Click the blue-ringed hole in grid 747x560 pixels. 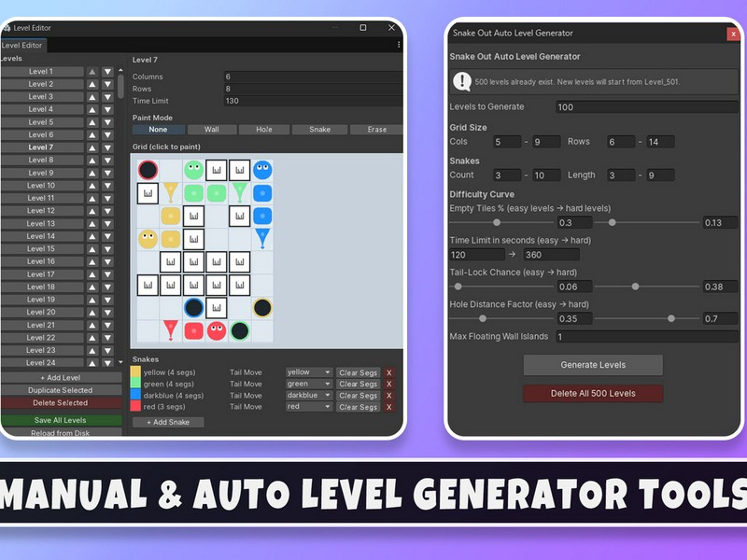[194, 308]
